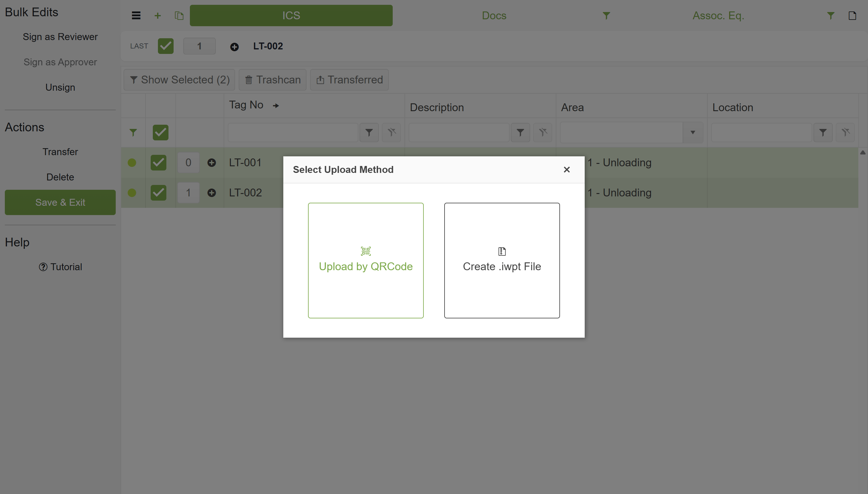The height and width of the screenshot is (494, 868).
Task: Click Sign as Approver
Action: click(60, 62)
